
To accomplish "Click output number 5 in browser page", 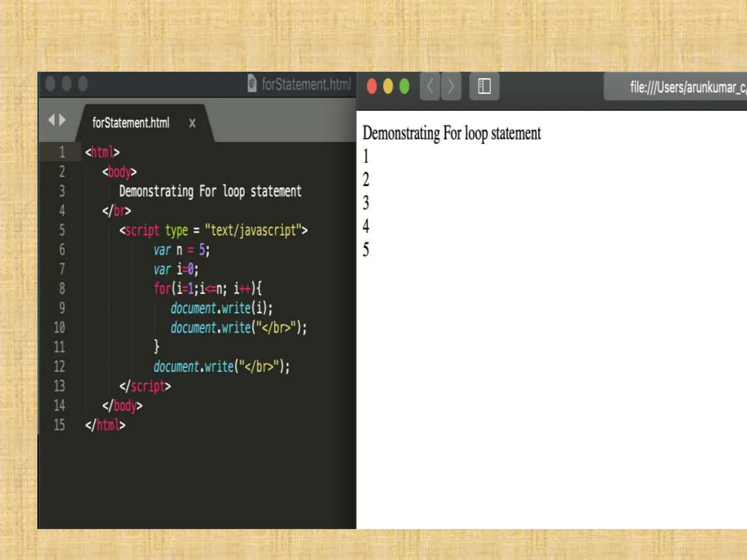I will [x=366, y=250].
